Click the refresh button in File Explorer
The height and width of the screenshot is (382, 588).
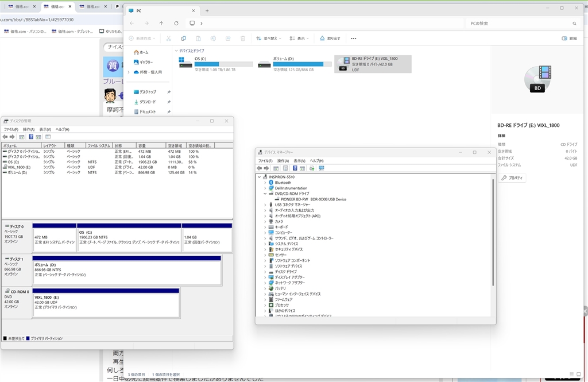coord(176,24)
